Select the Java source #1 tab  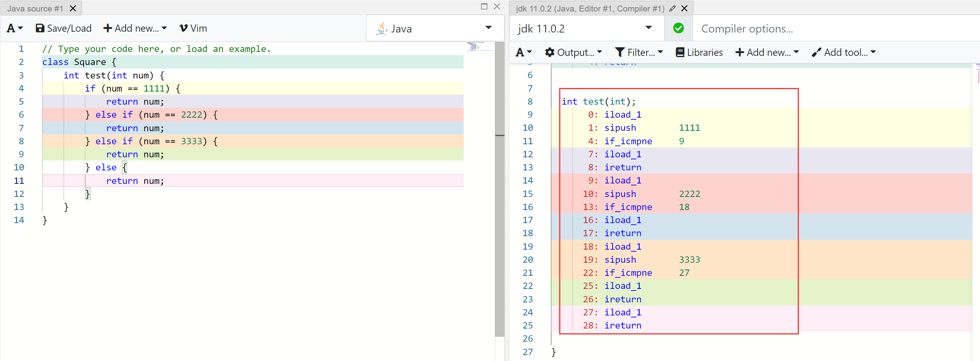(x=35, y=8)
